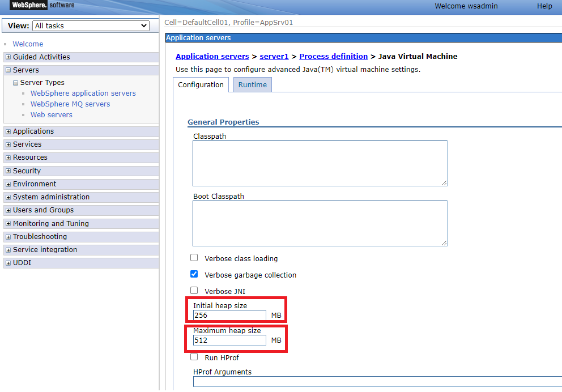Switch to the Configuration tab
Screen dimensions: 562x392
pos(201,84)
